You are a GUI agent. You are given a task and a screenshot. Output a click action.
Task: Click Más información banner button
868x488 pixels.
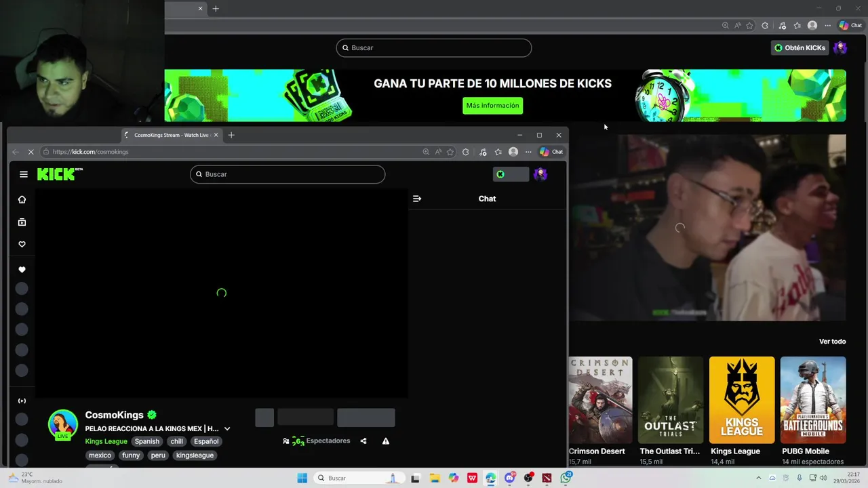pos(492,106)
